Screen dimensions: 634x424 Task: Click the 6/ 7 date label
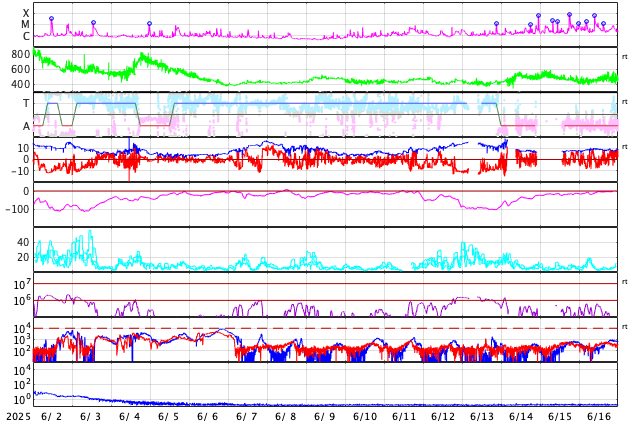(247, 416)
